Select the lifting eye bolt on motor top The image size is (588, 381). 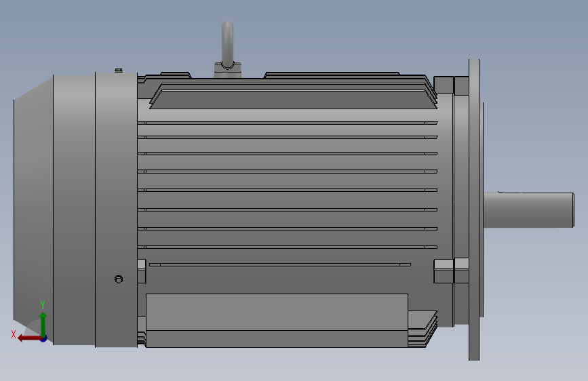coord(228,49)
